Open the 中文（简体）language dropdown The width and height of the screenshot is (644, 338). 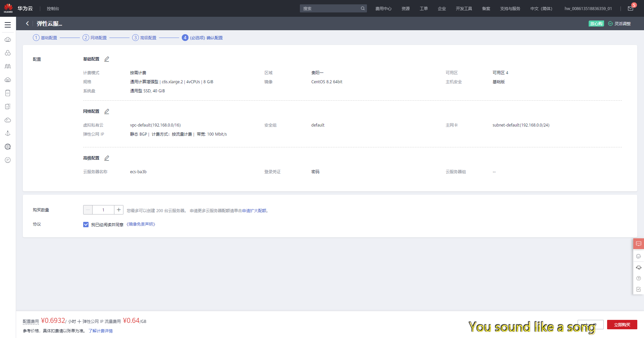tap(541, 8)
